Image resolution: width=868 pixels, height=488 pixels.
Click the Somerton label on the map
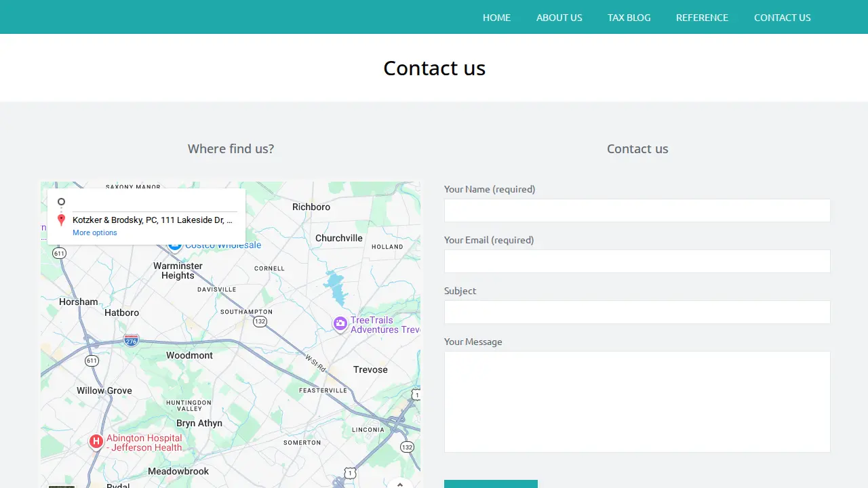tap(302, 443)
